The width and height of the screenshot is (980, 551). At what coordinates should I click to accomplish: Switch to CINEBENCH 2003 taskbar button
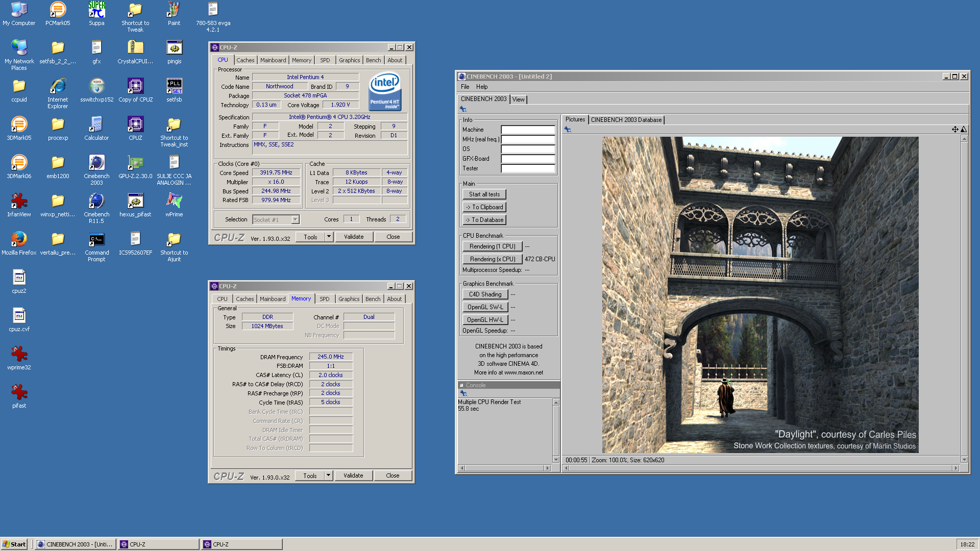[76, 544]
